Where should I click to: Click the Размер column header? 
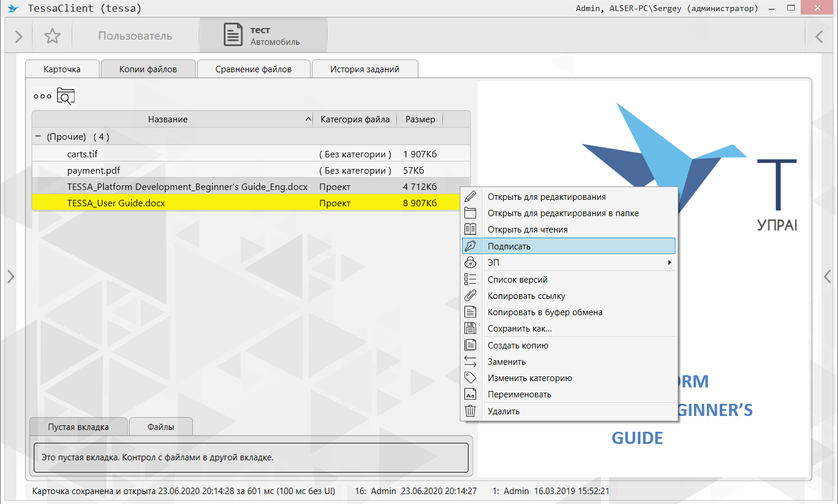[420, 119]
